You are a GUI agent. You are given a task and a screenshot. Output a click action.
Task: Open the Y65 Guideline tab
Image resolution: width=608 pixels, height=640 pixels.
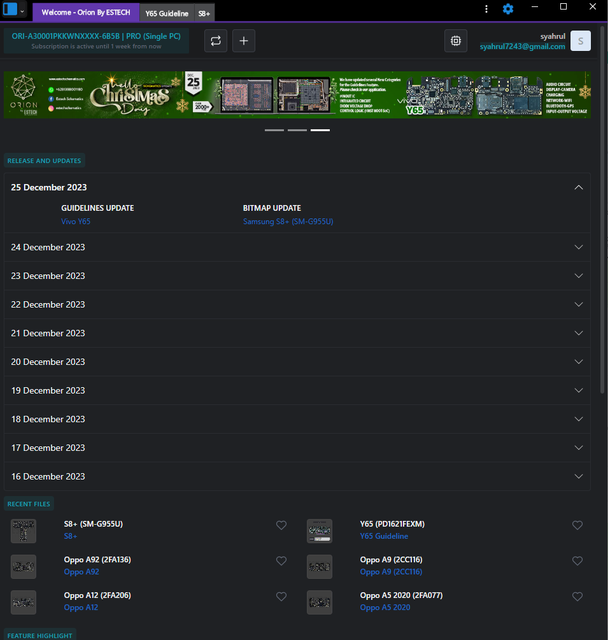(x=166, y=13)
